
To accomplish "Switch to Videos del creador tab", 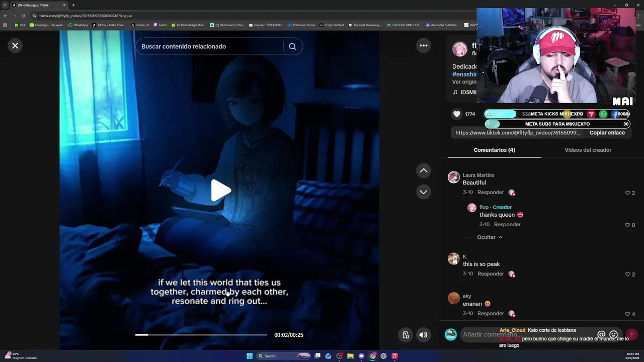I will (588, 150).
